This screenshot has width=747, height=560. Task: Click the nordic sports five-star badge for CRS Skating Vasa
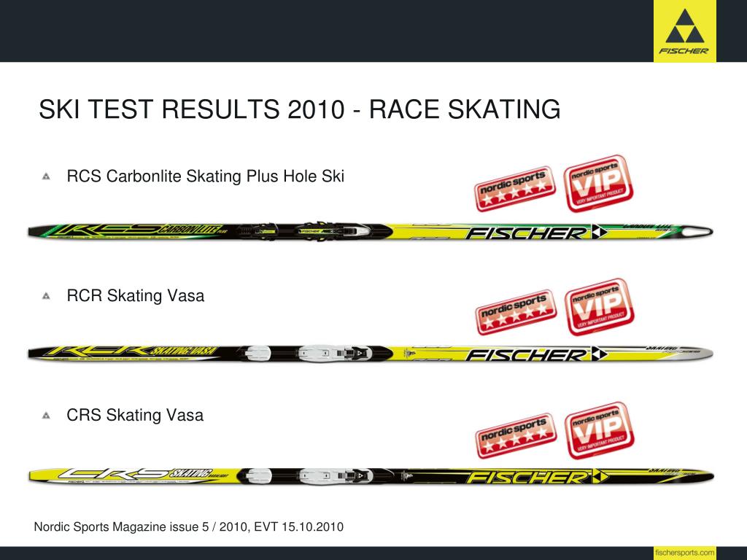[516, 436]
